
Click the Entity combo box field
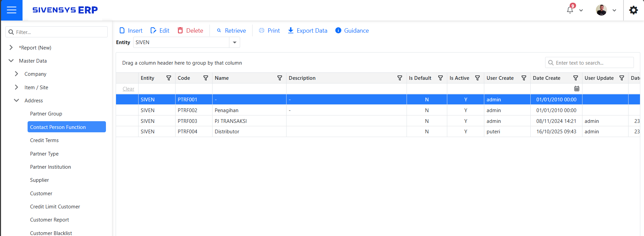(181, 42)
